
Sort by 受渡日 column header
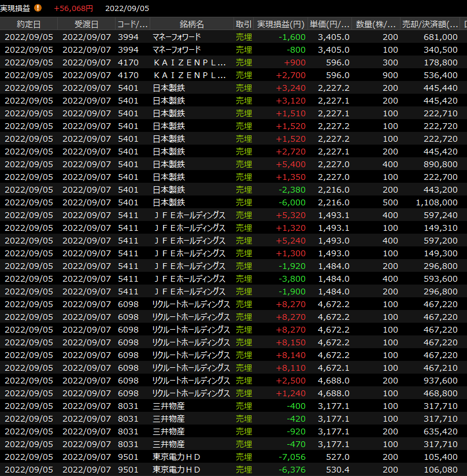[86, 24]
